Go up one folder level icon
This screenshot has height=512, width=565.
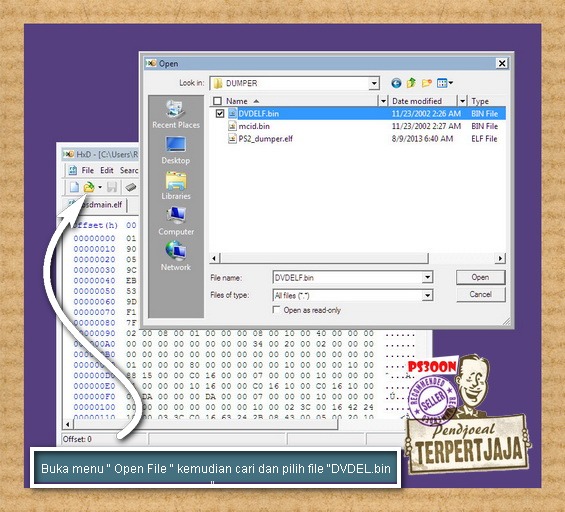(411, 83)
